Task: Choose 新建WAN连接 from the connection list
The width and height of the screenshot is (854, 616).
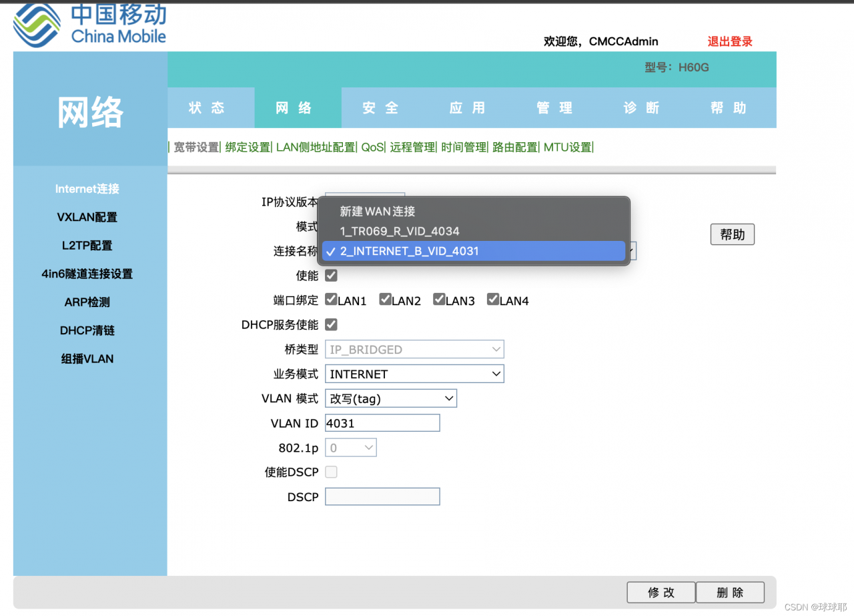Action: click(x=473, y=211)
